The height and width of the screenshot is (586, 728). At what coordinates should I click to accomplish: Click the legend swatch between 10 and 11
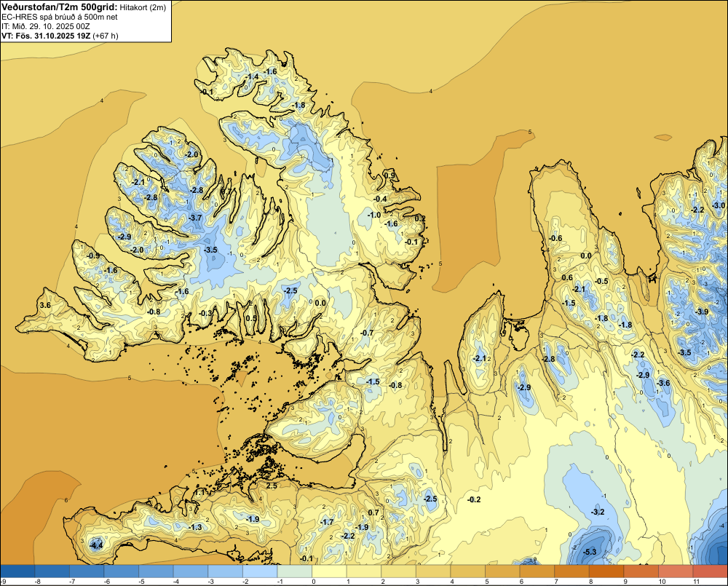(675, 571)
